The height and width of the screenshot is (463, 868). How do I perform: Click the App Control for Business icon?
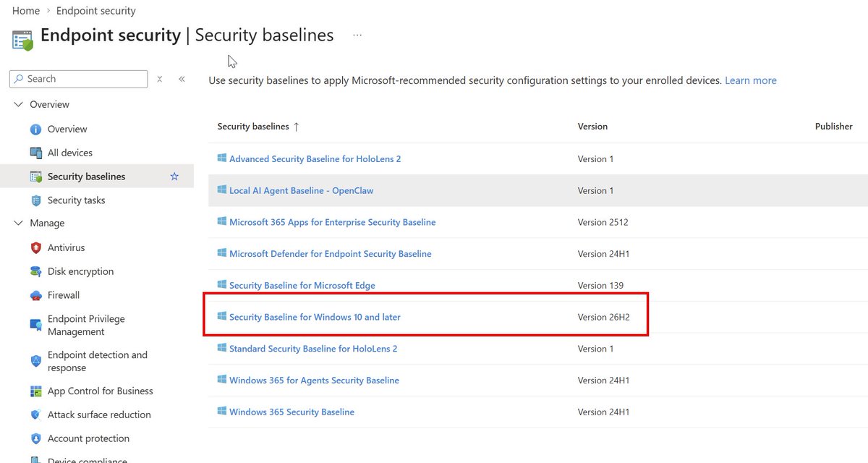36,391
